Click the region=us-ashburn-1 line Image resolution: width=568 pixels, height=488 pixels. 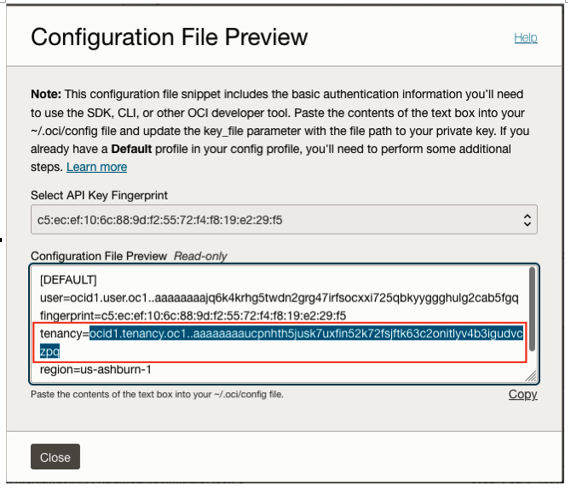coord(96,370)
